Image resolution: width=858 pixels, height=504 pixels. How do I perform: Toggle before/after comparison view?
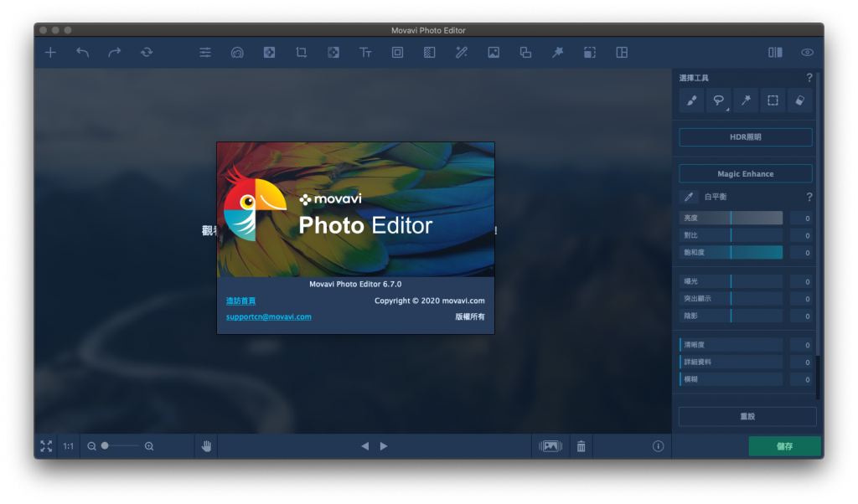click(x=775, y=53)
